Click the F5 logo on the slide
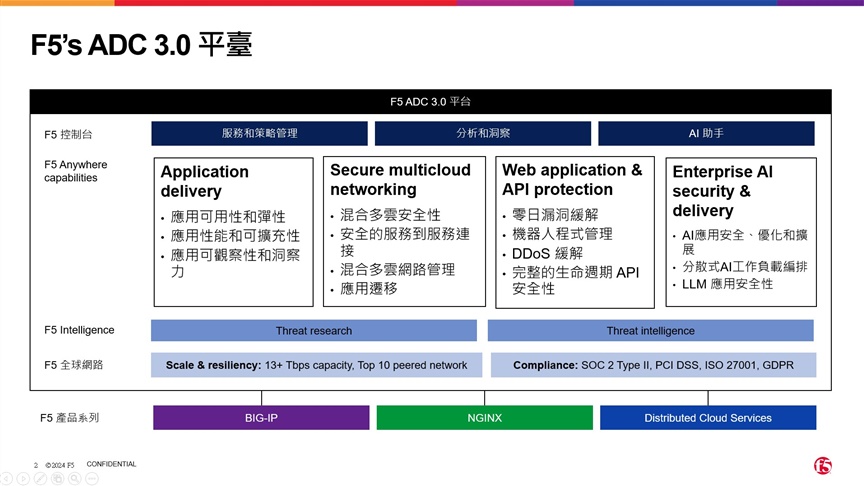This screenshot has height=486, width=864. [823, 466]
